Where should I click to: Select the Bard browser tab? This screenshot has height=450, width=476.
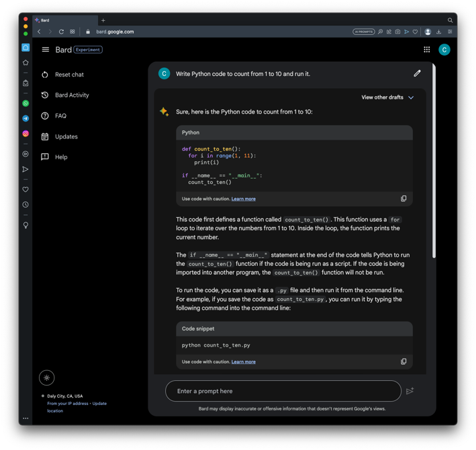pos(65,20)
